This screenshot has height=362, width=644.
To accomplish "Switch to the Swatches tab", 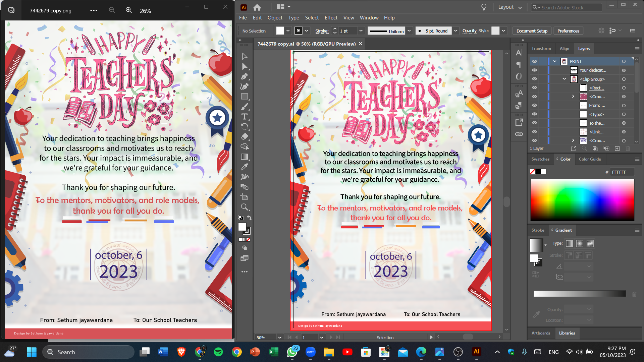I will [x=540, y=159].
